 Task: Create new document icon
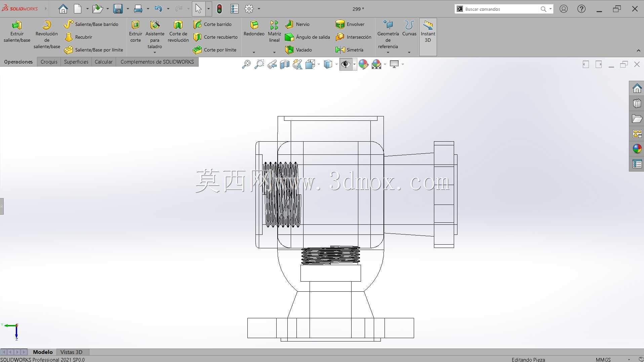click(78, 9)
